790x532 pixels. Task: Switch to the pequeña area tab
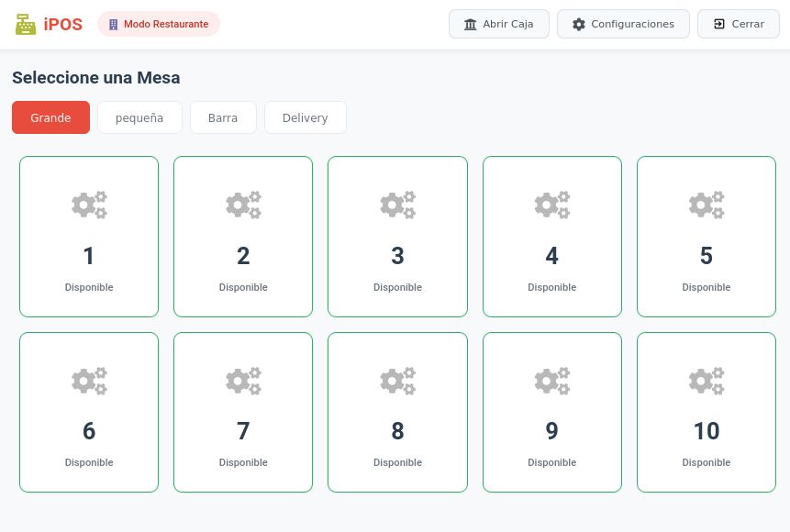pyautogui.click(x=139, y=117)
